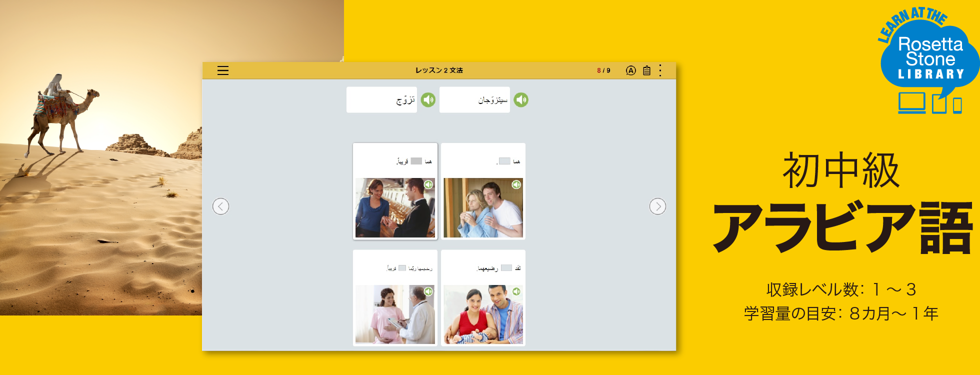Click the 8 / 9 progress counter

pyautogui.click(x=603, y=70)
